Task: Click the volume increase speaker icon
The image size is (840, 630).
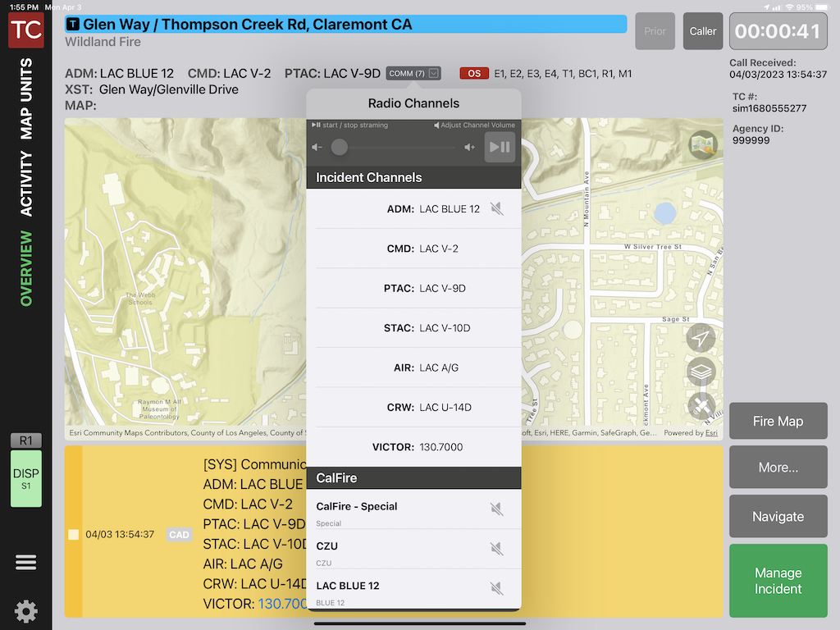Action: 470,148
